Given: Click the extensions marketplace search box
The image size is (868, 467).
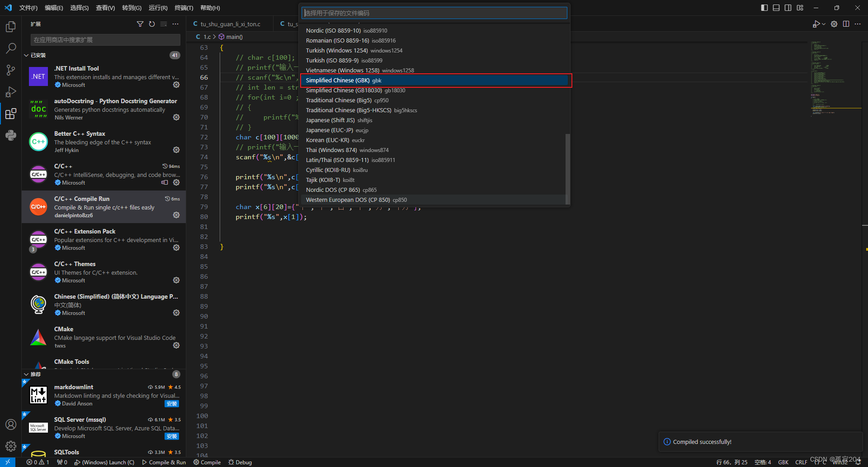Looking at the screenshot, I should tap(105, 40).
